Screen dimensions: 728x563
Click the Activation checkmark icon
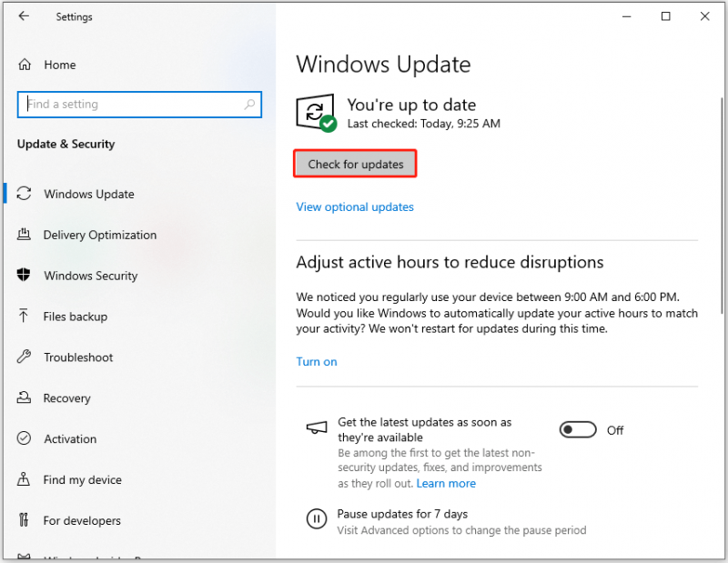click(24, 438)
